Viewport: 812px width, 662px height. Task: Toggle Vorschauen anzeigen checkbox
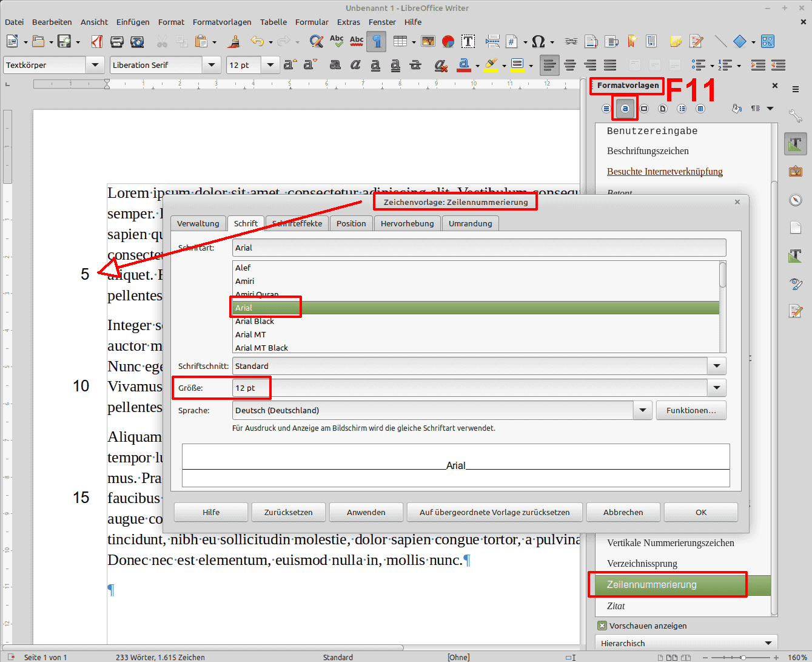click(602, 626)
